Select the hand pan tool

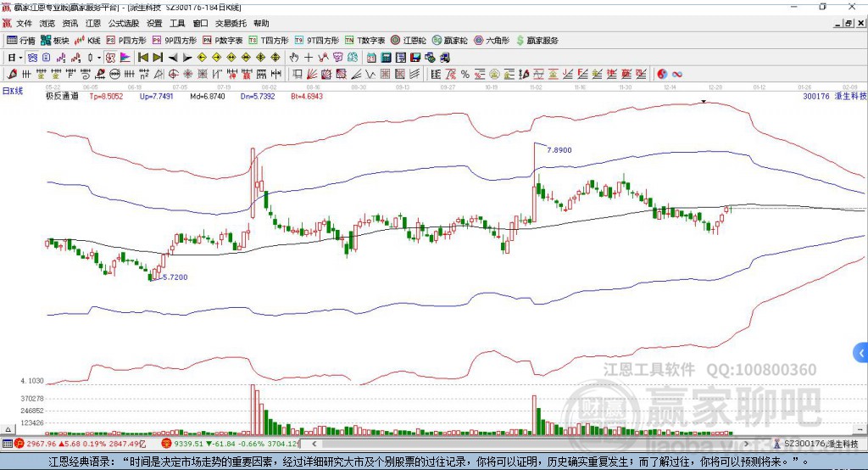pos(294,58)
